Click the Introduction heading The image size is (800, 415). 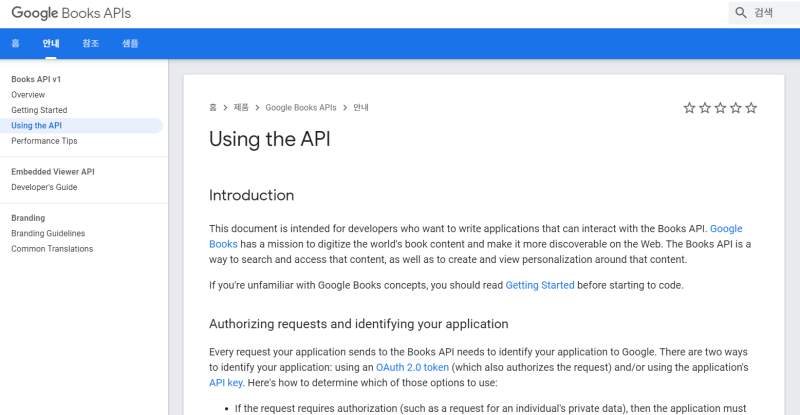click(252, 195)
